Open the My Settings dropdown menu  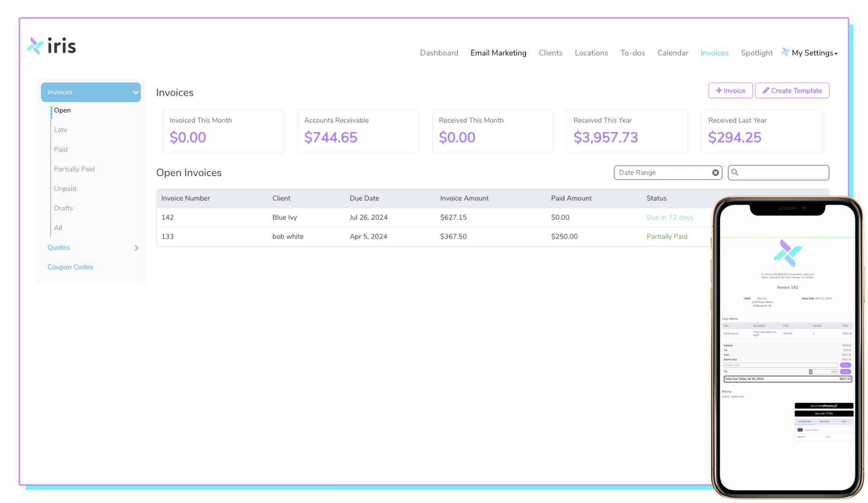click(x=815, y=53)
